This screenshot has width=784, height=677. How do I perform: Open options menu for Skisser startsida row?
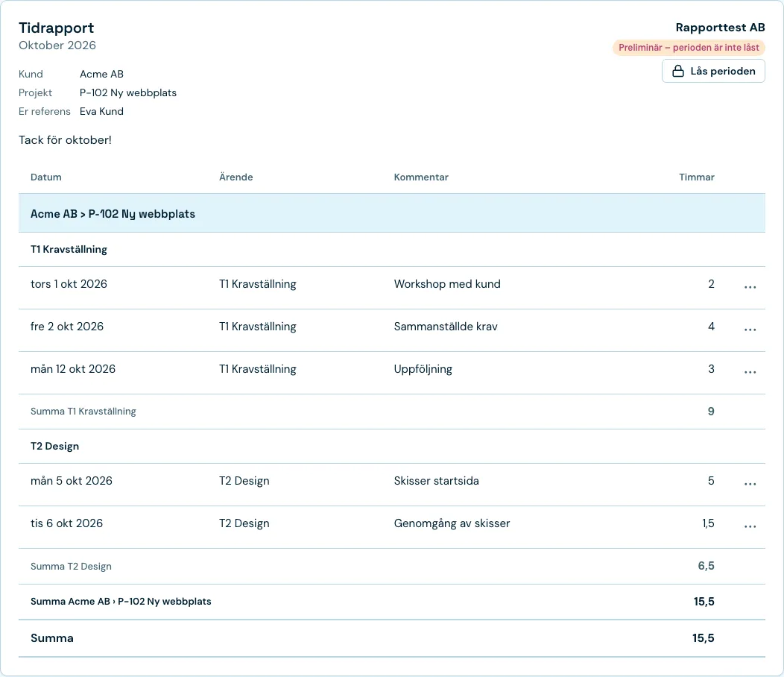(750, 484)
